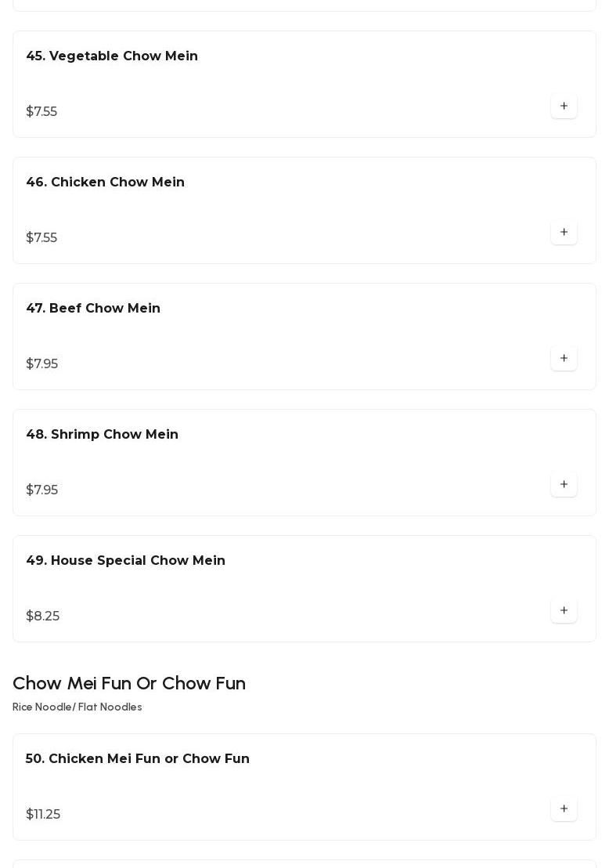Click the $7.55 price of Chicken Chow Mein

41,238
